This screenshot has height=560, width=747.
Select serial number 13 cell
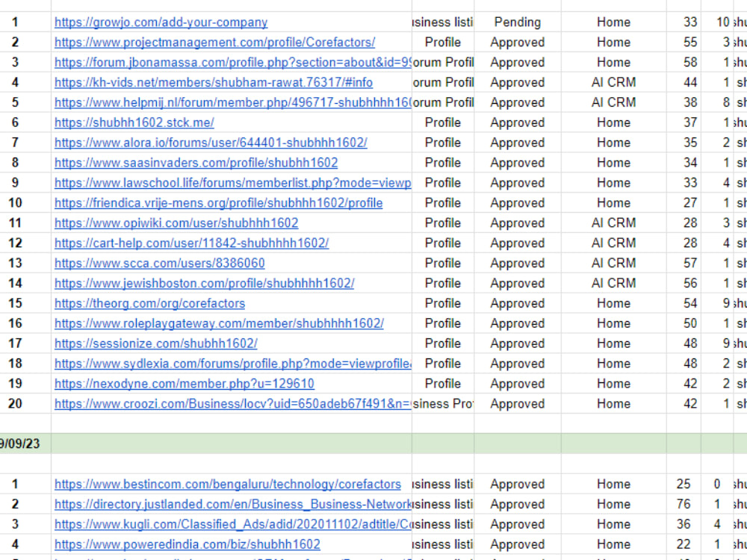[x=25, y=263]
